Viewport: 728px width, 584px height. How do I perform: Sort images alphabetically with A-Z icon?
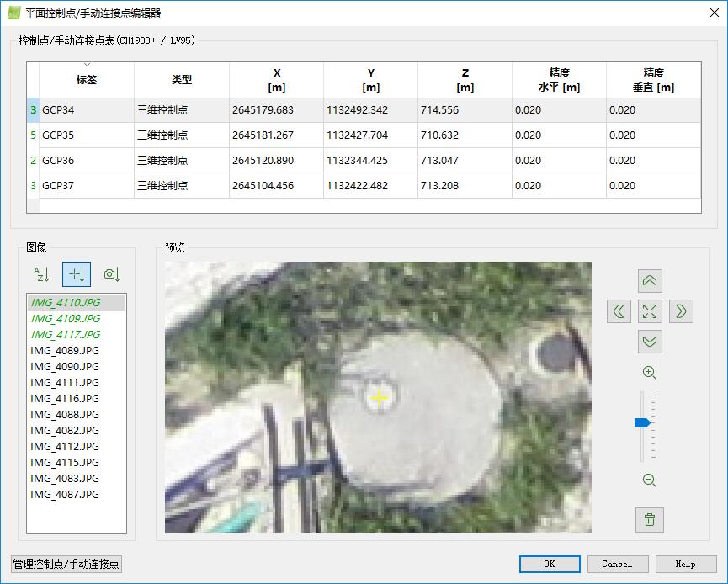tap(41, 274)
